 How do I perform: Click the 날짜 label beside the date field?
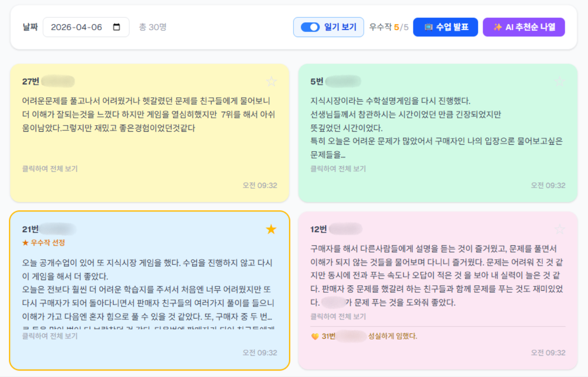[x=30, y=27]
